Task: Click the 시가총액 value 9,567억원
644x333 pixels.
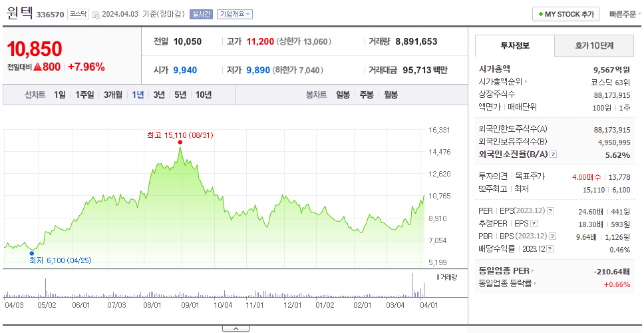Action: click(611, 69)
